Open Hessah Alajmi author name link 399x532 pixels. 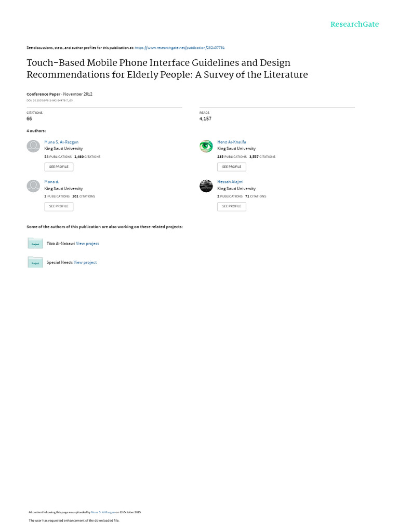[x=230, y=182]
